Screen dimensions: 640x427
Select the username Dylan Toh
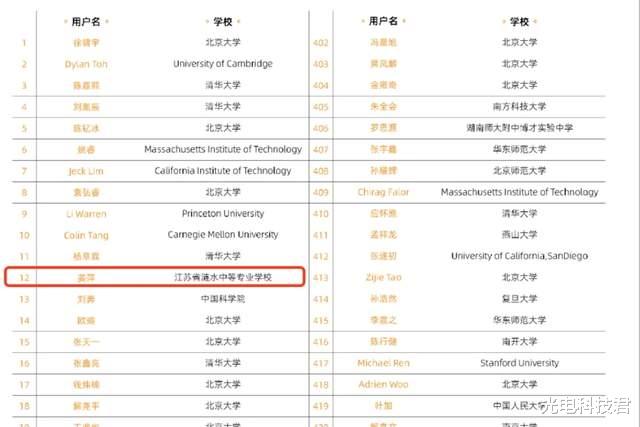[x=86, y=64]
